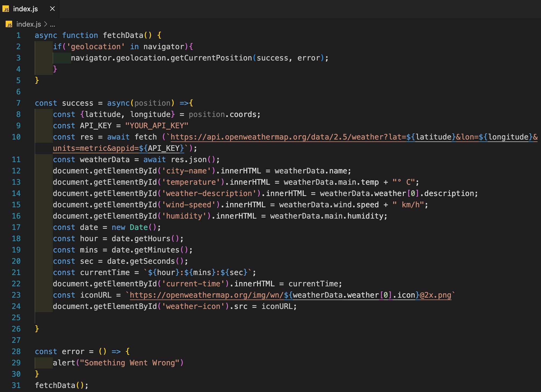
Task: Click line number 7 in gutter
Action: (x=18, y=103)
